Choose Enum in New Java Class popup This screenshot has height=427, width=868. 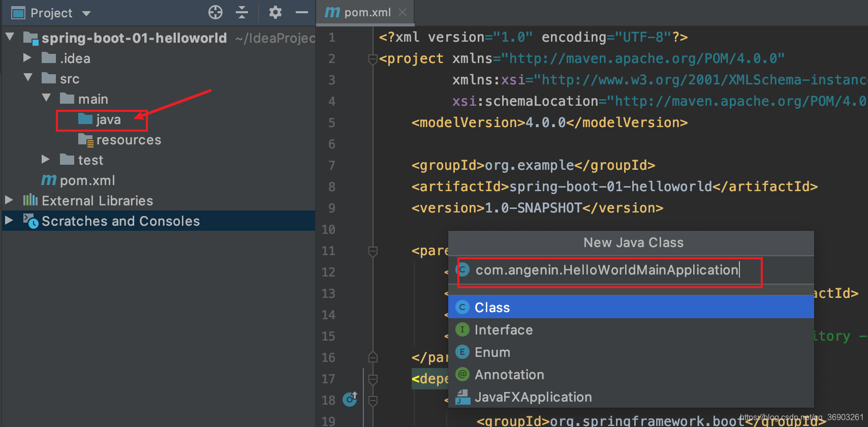[x=631, y=352]
